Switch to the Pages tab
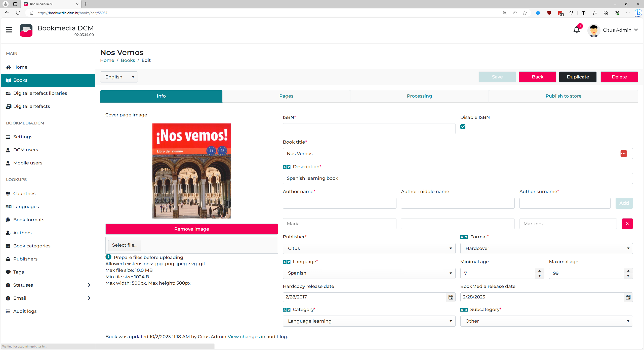This screenshot has width=644, height=350. [286, 96]
